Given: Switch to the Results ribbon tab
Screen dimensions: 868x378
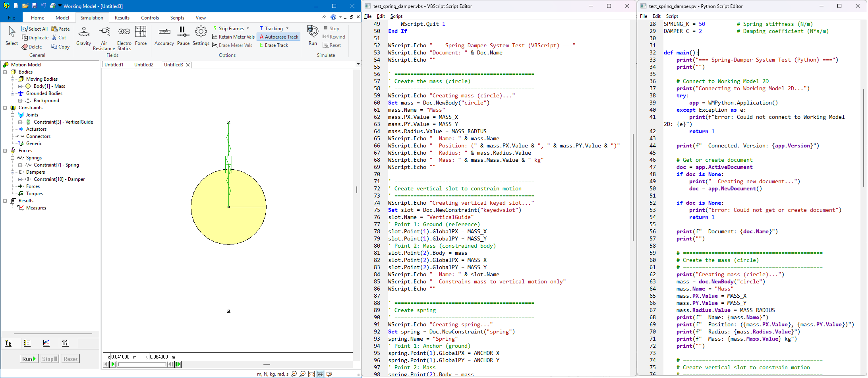Looking at the screenshot, I should [x=122, y=17].
